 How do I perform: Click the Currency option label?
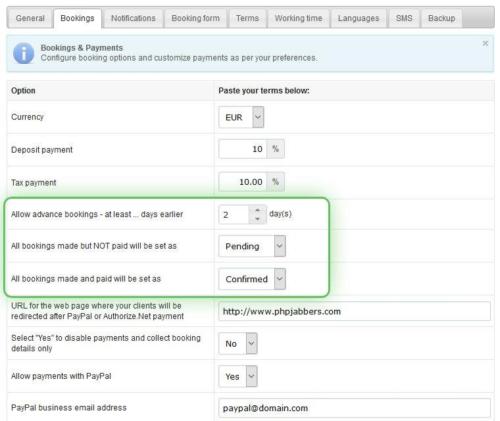[27, 117]
